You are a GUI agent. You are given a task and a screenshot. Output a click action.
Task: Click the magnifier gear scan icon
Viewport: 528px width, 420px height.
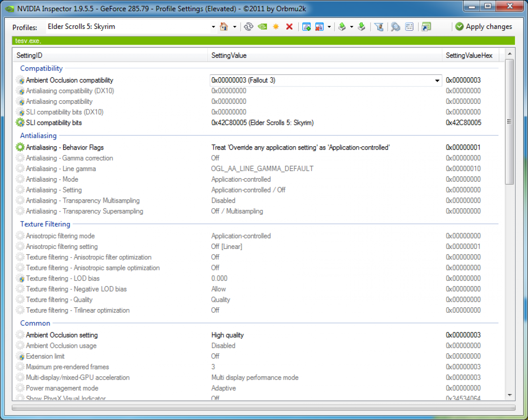point(396,27)
